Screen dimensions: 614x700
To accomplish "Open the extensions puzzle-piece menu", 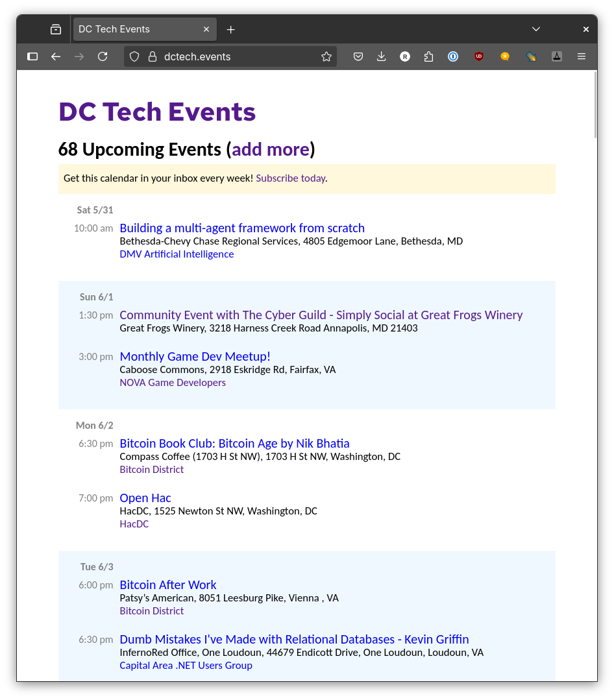I will 428,56.
